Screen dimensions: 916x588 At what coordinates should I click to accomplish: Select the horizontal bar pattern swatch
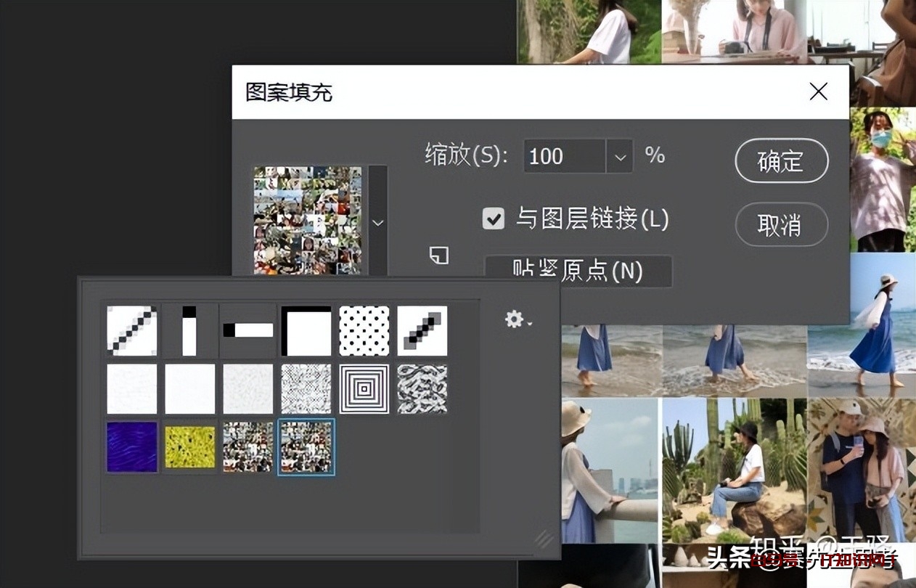click(248, 331)
